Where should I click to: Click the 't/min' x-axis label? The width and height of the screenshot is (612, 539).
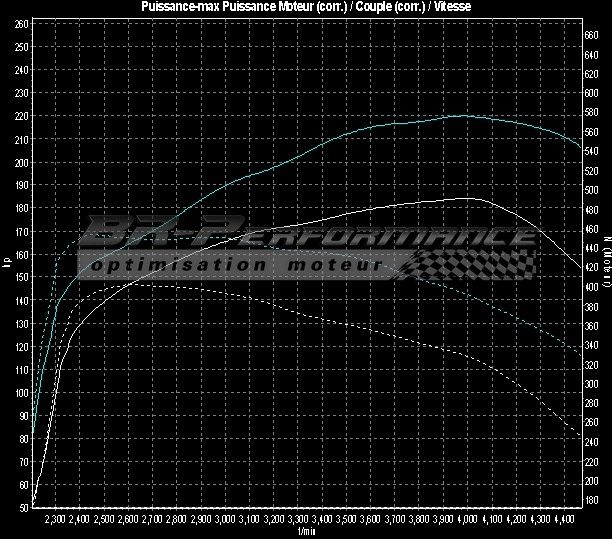pyautogui.click(x=306, y=533)
